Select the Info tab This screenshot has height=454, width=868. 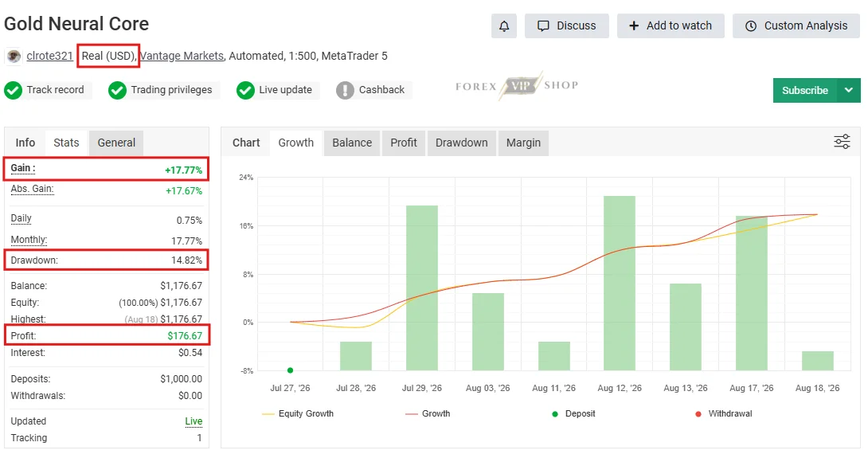[25, 143]
